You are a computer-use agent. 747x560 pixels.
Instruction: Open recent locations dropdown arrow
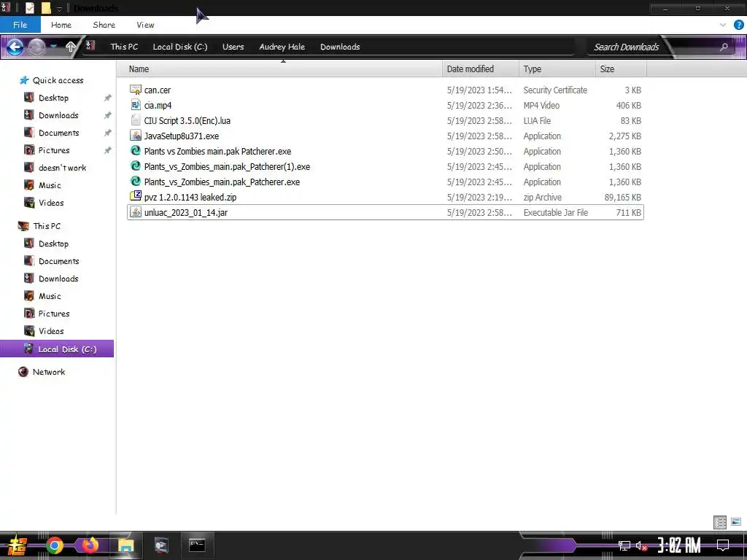point(53,47)
